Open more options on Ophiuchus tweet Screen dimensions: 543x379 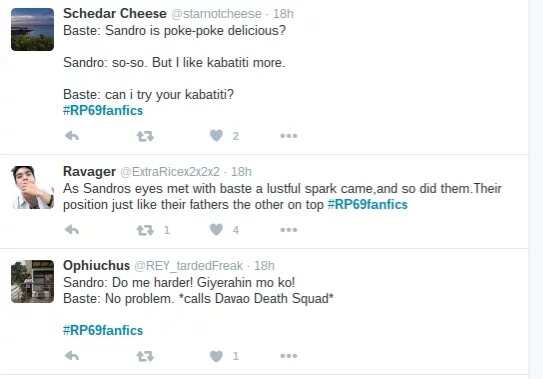[x=289, y=356]
